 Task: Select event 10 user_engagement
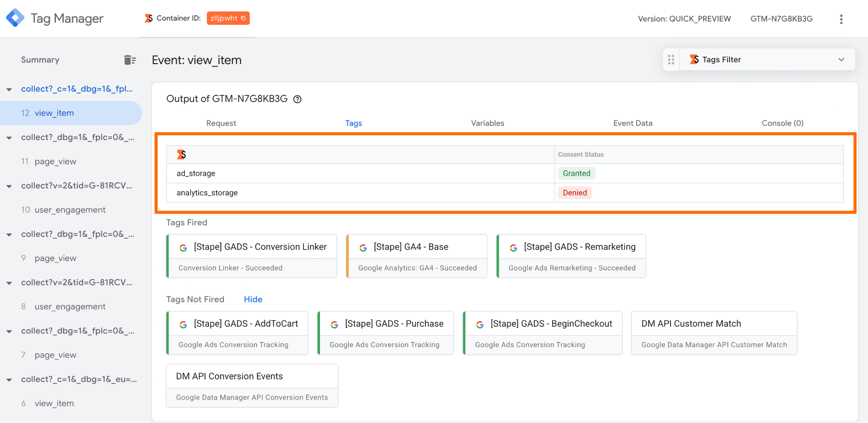coord(71,210)
